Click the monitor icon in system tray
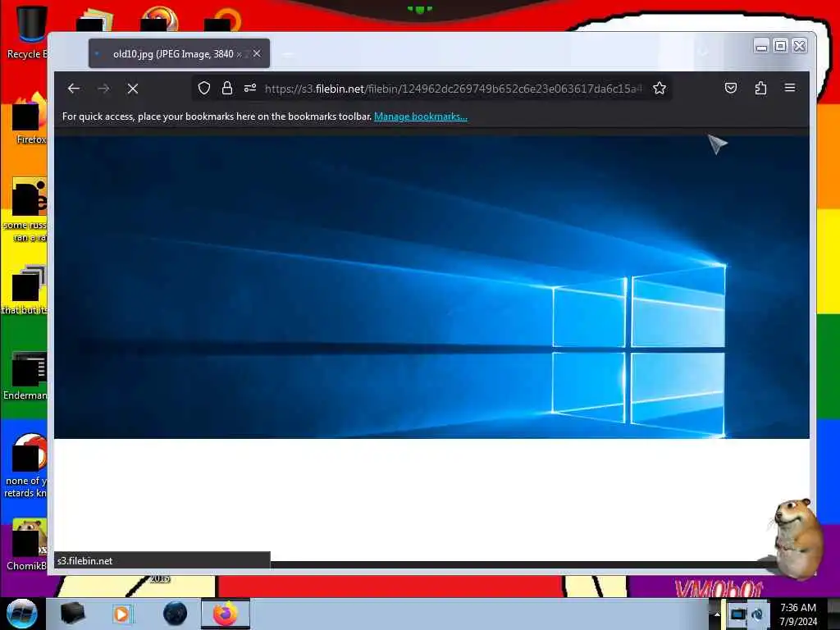Screen dimensions: 840x630 tap(737, 614)
